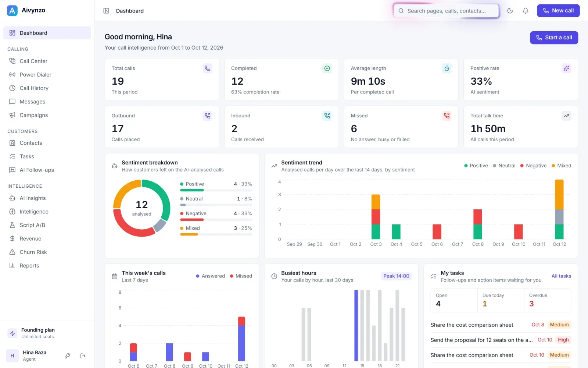Focus the search pages, calls, contacts field

[446, 11]
